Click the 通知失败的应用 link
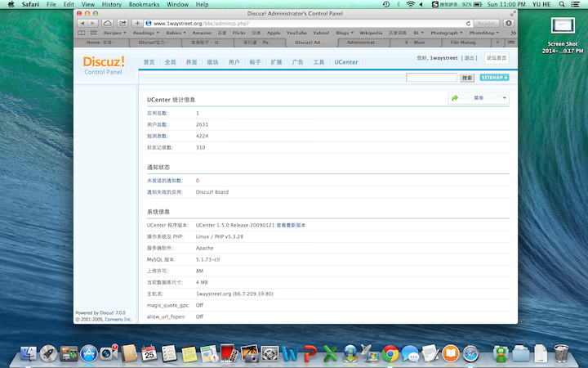The width and height of the screenshot is (588, 368). click(x=165, y=192)
